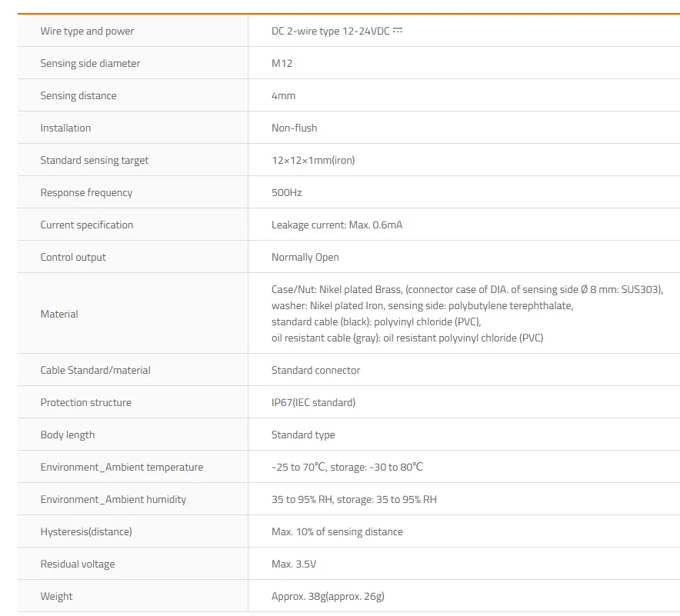This screenshot has height=616, width=680.
Task: Click "Leakage current: Max. 0.6mA" text
Action: pos(337,225)
